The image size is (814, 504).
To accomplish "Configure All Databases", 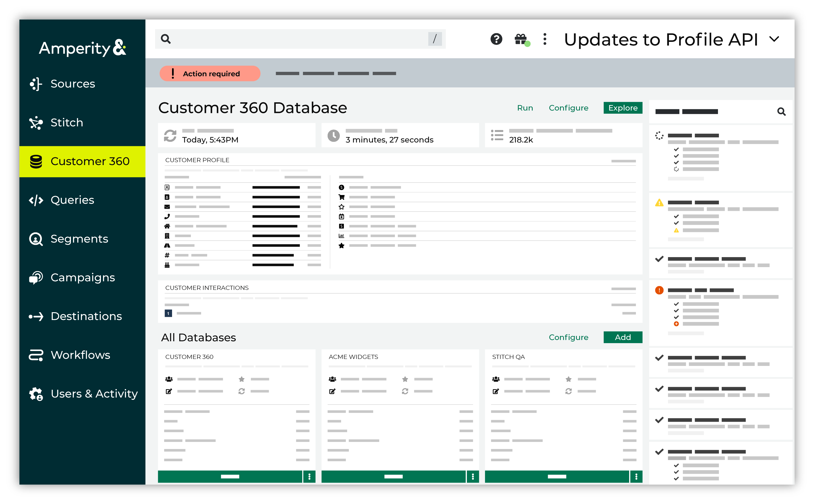I will (x=568, y=337).
